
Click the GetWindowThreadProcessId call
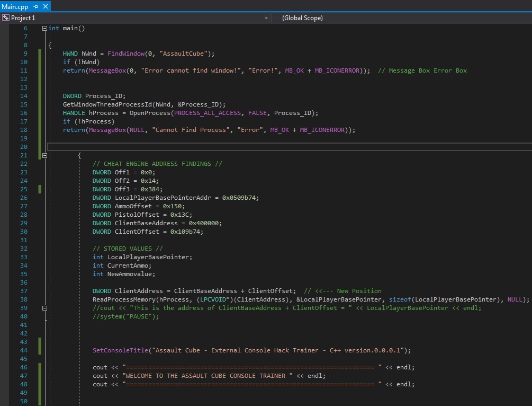pyautogui.click(x=106, y=104)
